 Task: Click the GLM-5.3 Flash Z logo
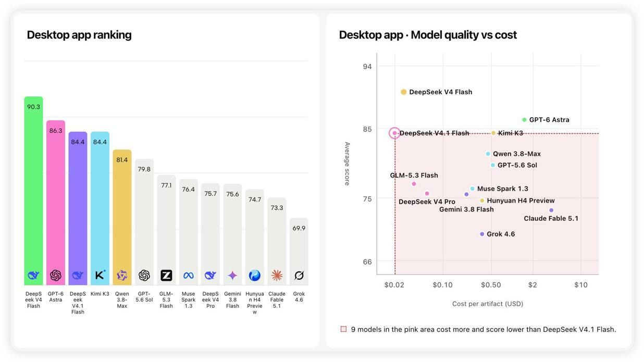point(166,276)
